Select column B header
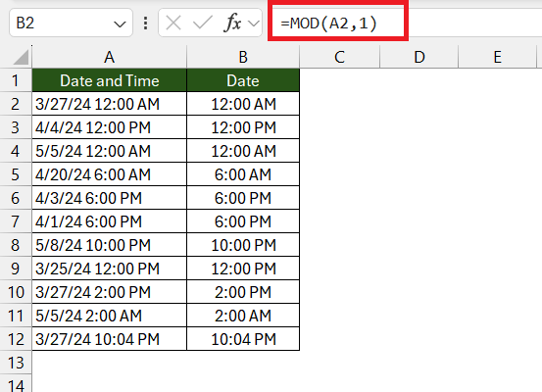Image resolution: width=542 pixels, height=392 pixels. [243, 57]
